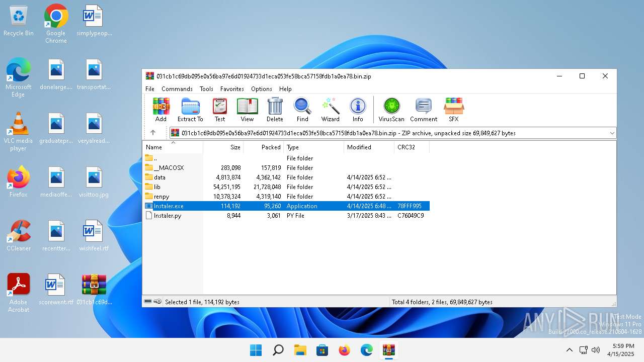Open the taskbar clock and date

pos(620,350)
